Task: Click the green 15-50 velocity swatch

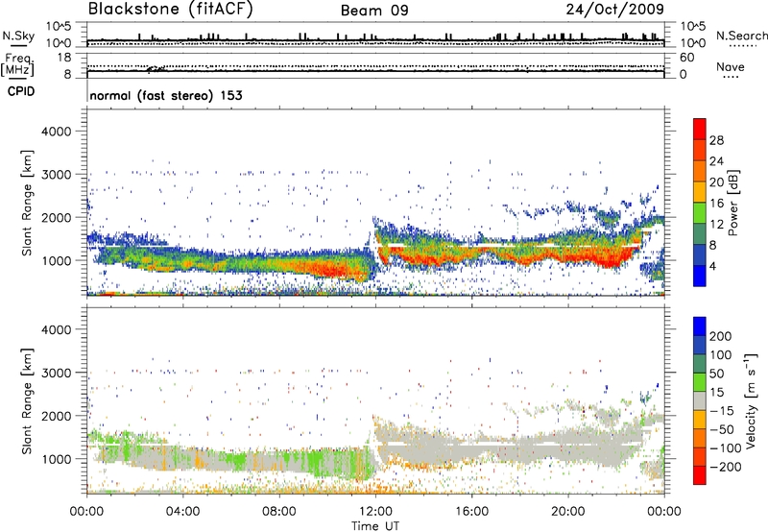Action: (x=700, y=382)
